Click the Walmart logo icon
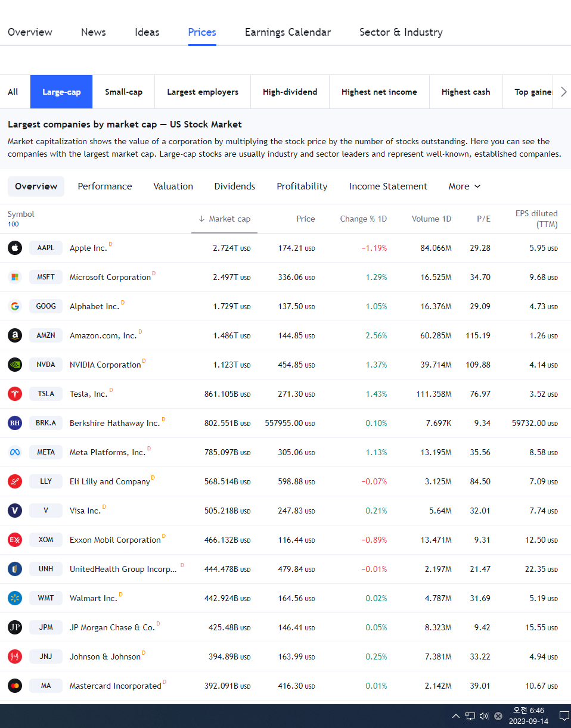The width and height of the screenshot is (571, 728). coord(15,598)
